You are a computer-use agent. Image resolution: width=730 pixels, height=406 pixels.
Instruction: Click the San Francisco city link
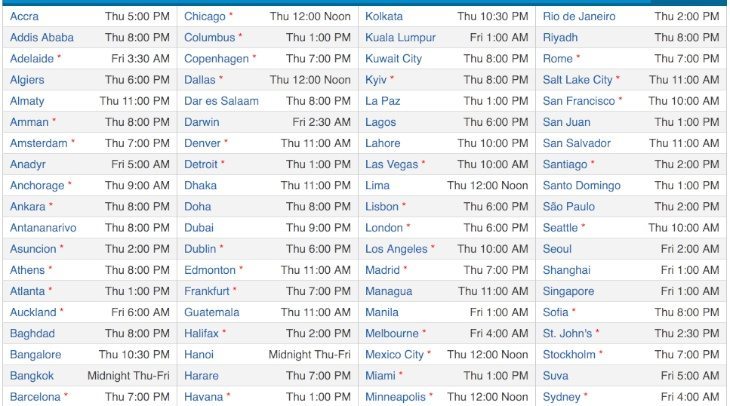coord(579,101)
